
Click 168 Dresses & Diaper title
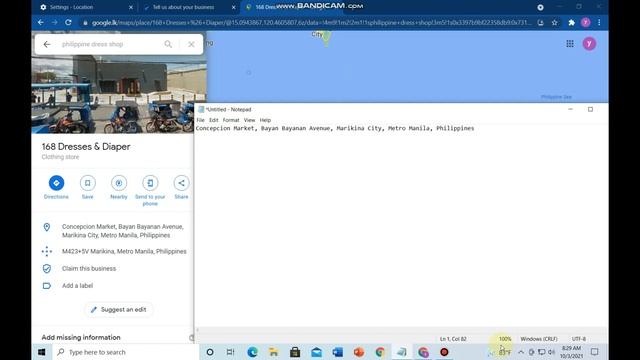coord(86,147)
